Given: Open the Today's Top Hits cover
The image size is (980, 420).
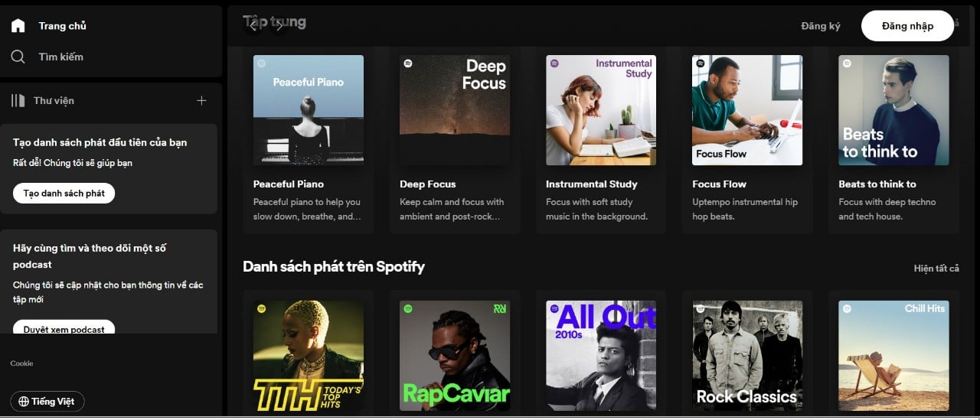Looking at the screenshot, I should pos(309,356).
